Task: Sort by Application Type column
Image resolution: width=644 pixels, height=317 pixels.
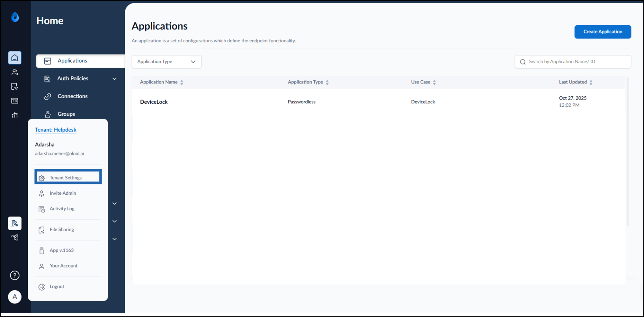Action: pos(327,82)
